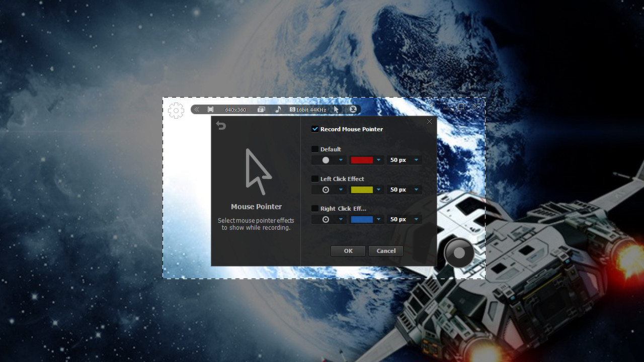Collapse the toolbar using the double chevron
This screenshot has width=644, height=362.
(x=197, y=109)
